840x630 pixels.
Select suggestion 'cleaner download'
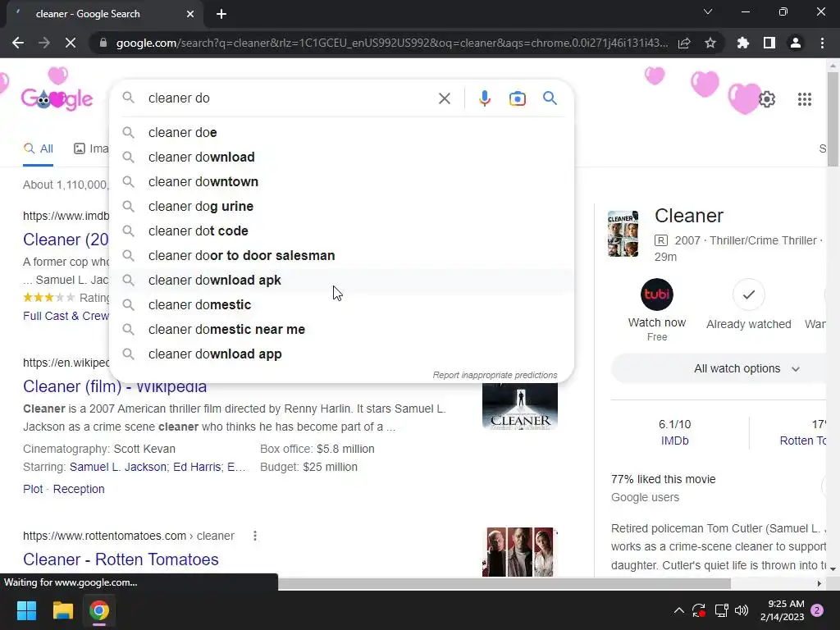[x=342, y=157]
